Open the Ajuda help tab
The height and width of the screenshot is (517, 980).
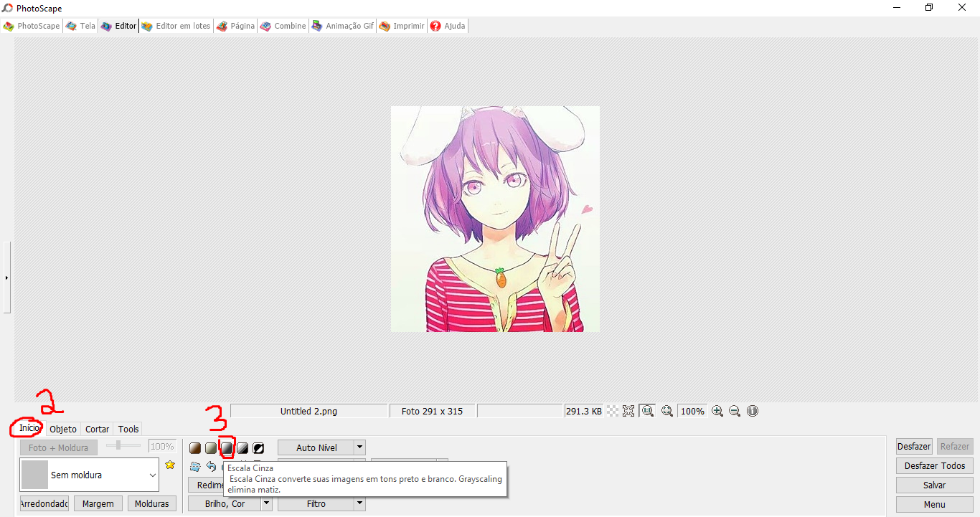448,26
